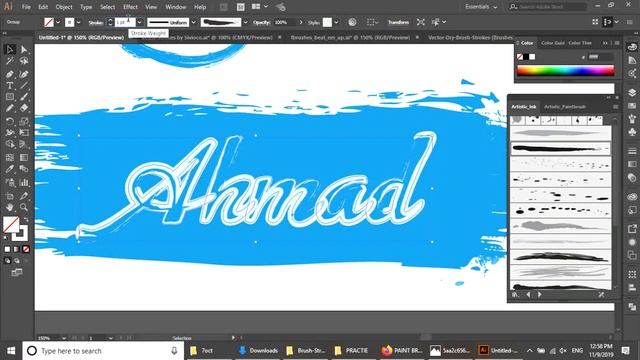The height and width of the screenshot is (360, 640).
Task: Open the stroke weight dropdown
Action: 140,22
